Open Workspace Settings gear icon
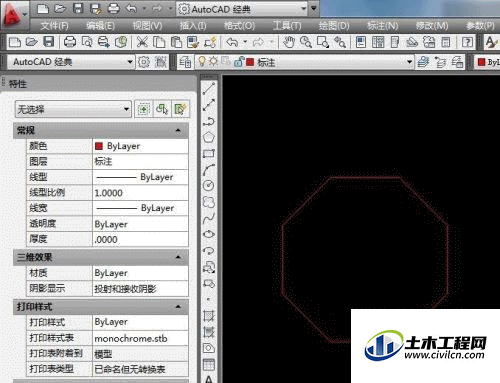 tap(144, 62)
